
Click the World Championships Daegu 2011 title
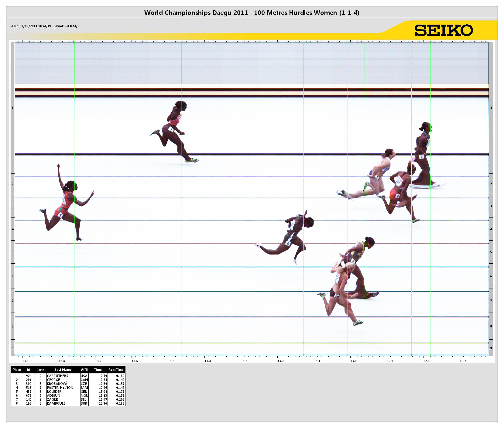tap(252, 13)
